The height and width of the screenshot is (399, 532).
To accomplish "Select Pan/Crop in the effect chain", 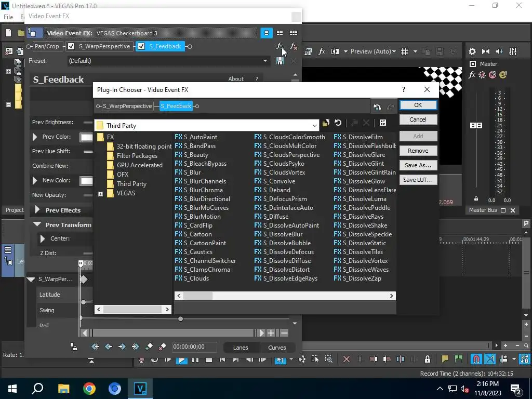I will [47, 46].
